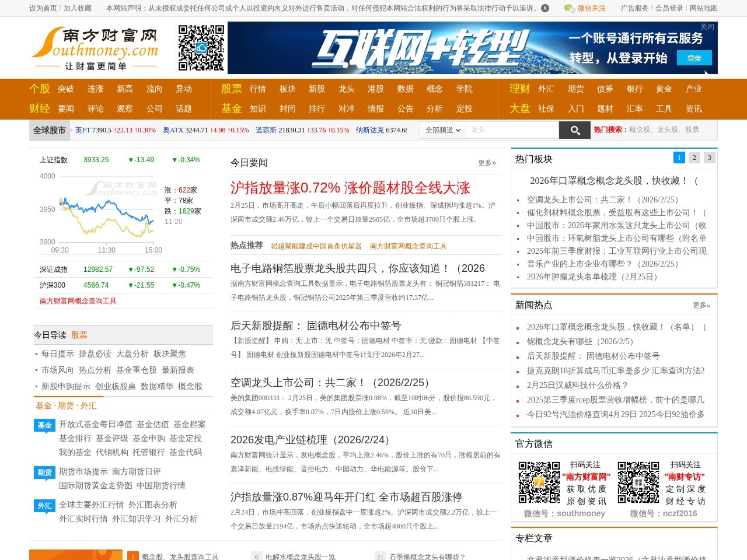Open the blue 外汇 category badge
This screenshot has height=560, width=747.
(x=45, y=506)
